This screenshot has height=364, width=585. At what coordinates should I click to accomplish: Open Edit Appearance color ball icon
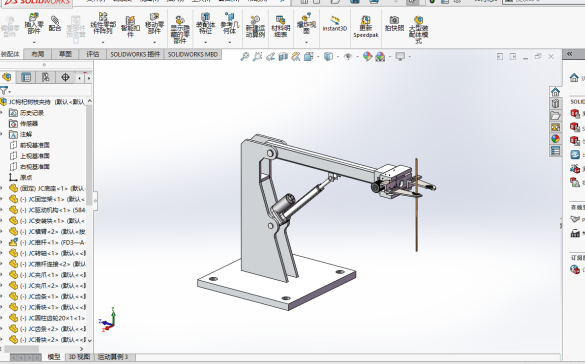pos(367,56)
